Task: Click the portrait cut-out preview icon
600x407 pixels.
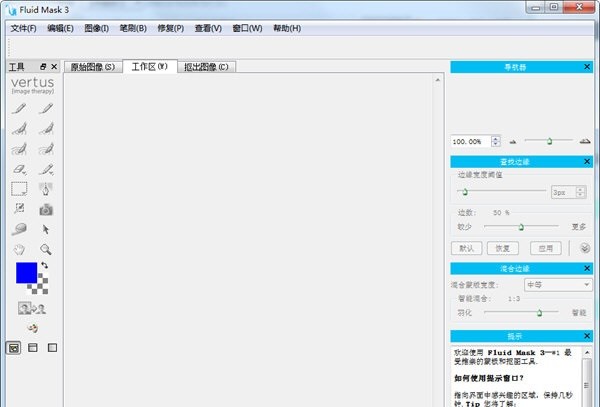Action: click(32, 308)
